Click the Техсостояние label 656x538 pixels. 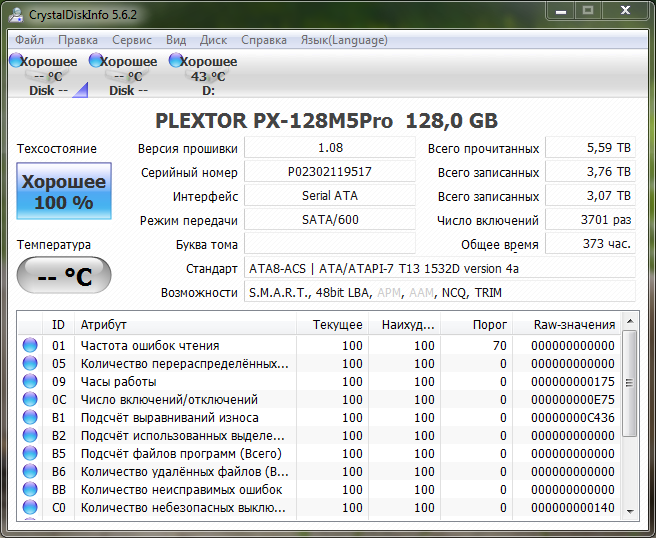coord(56,149)
